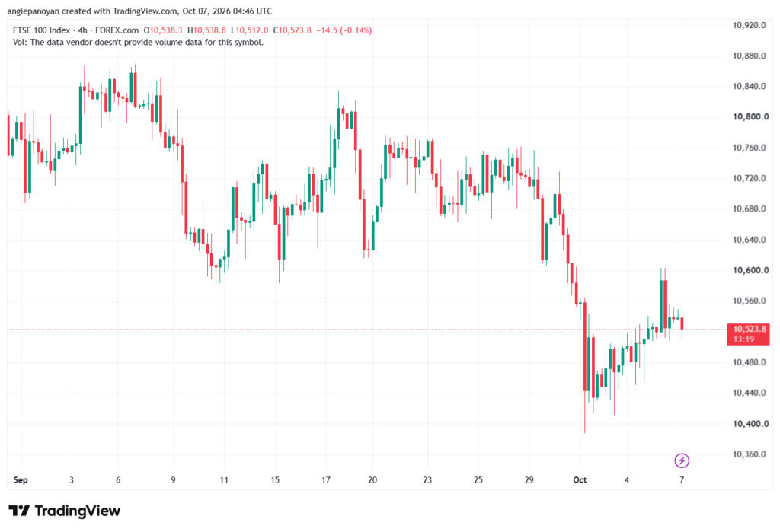780x532 pixels.
Task: Click the date 23 on time axis
Action: click(x=427, y=479)
